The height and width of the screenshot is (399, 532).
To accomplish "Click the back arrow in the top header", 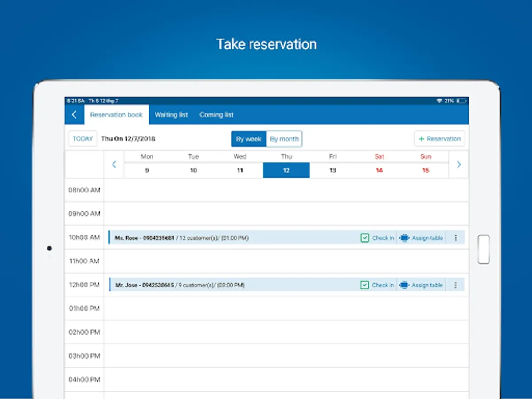I will pyautogui.click(x=74, y=114).
